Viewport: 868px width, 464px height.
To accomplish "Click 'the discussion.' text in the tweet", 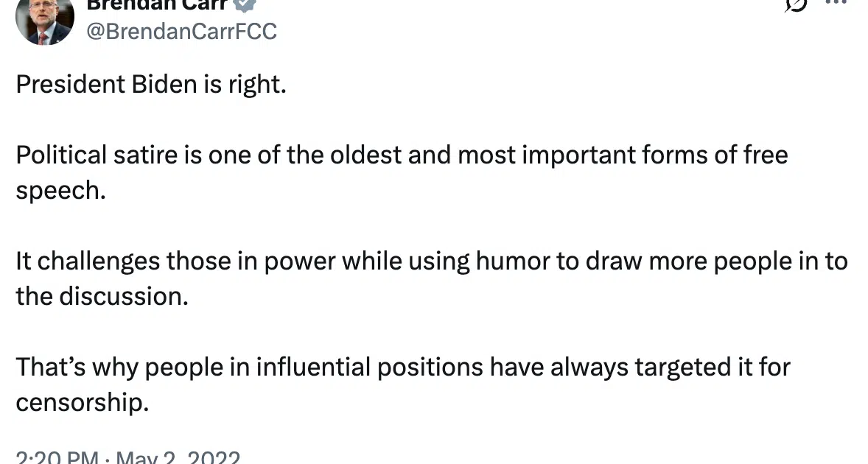I will coord(99,296).
